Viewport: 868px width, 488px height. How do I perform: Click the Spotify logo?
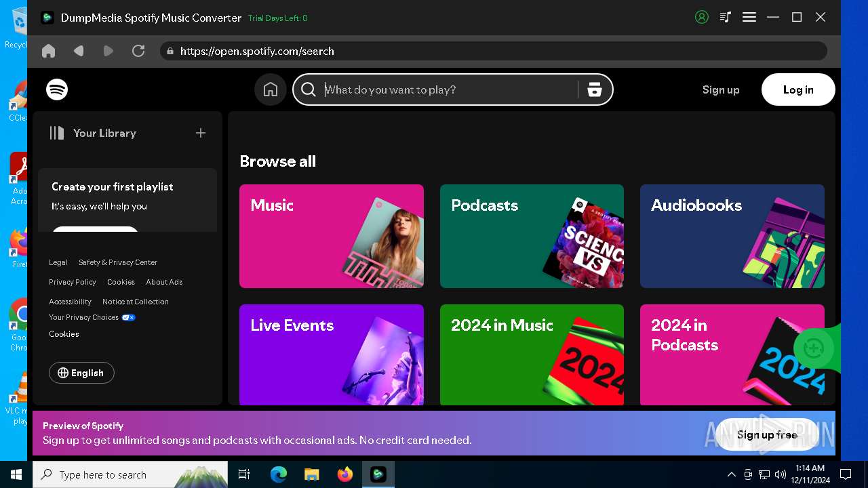57,89
